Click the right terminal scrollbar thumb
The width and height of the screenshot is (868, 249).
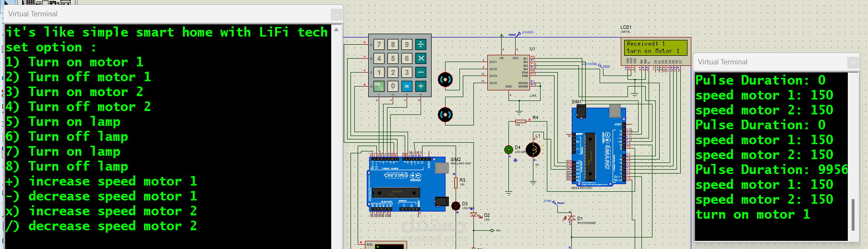pos(853,214)
